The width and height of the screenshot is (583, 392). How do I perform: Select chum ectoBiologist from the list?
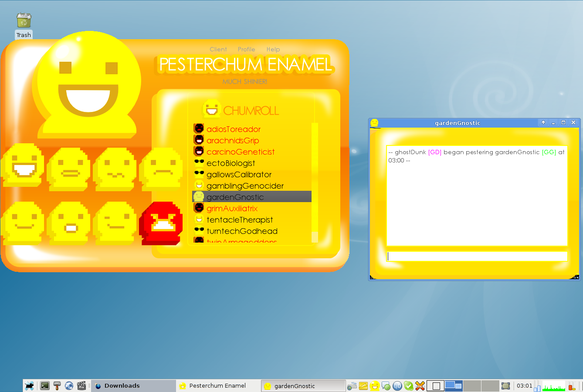click(231, 163)
